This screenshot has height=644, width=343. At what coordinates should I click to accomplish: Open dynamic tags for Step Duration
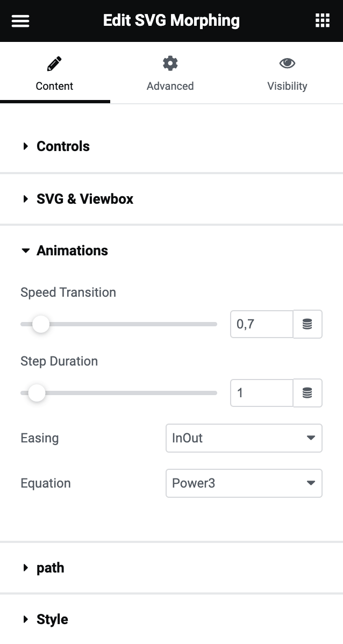click(308, 393)
